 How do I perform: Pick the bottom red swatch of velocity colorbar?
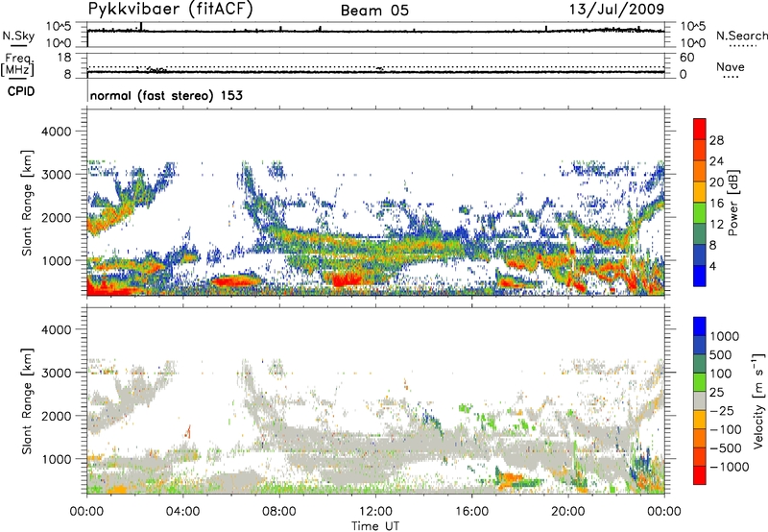[x=700, y=475]
